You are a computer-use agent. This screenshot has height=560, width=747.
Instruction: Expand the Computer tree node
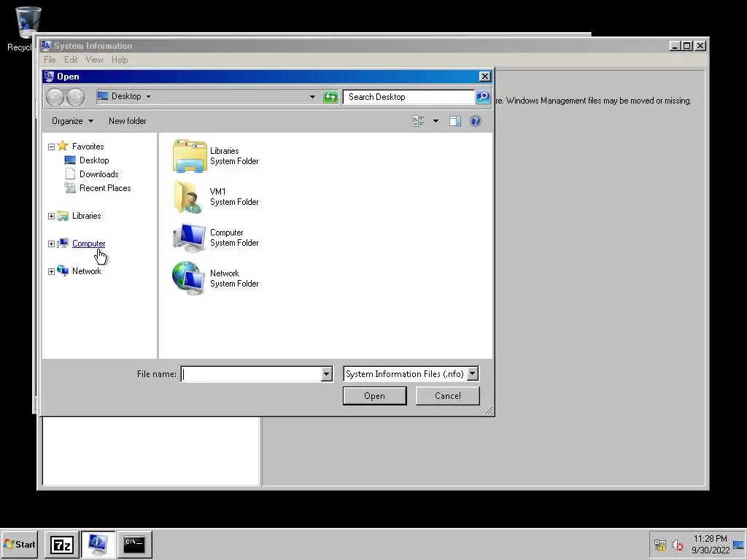click(52, 244)
